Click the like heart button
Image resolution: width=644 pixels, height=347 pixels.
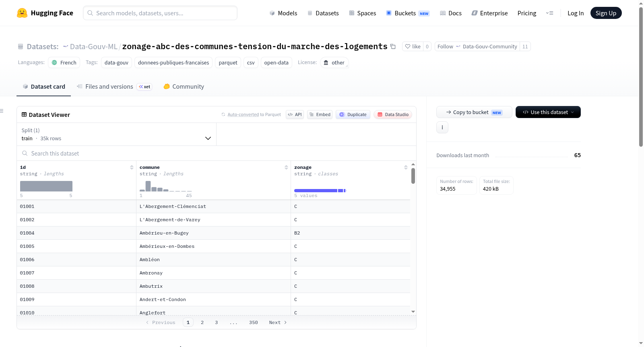coord(413,46)
